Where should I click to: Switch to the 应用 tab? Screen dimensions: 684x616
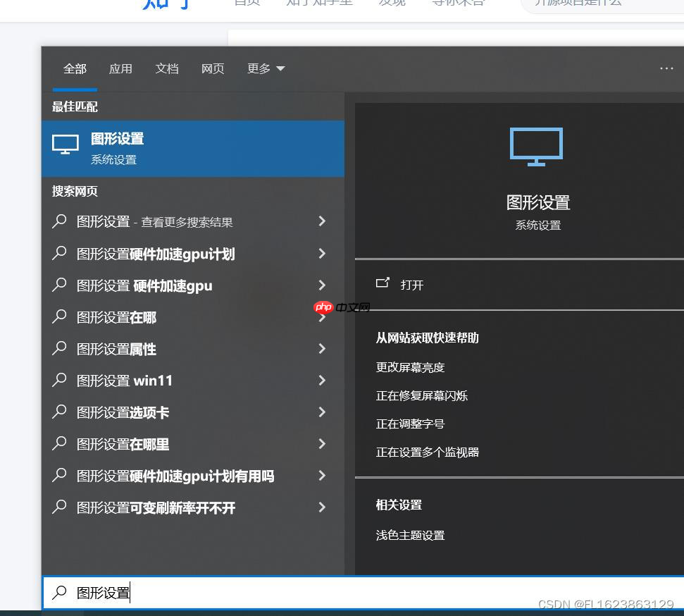(x=120, y=68)
